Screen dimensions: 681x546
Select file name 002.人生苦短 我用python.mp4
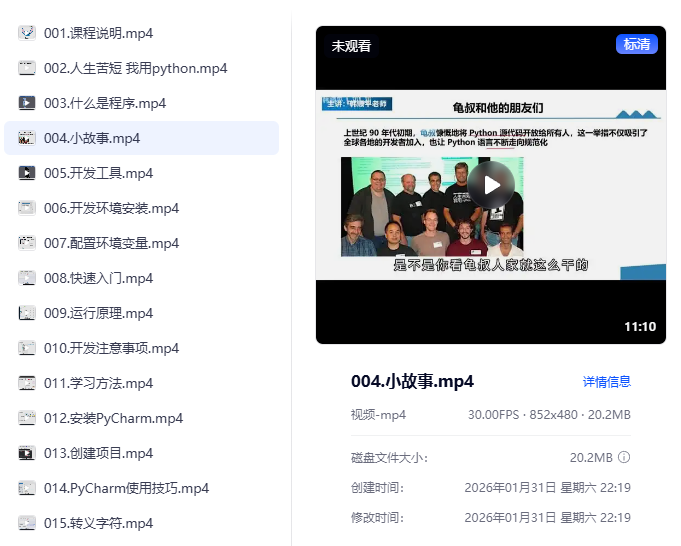pos(136,68)
